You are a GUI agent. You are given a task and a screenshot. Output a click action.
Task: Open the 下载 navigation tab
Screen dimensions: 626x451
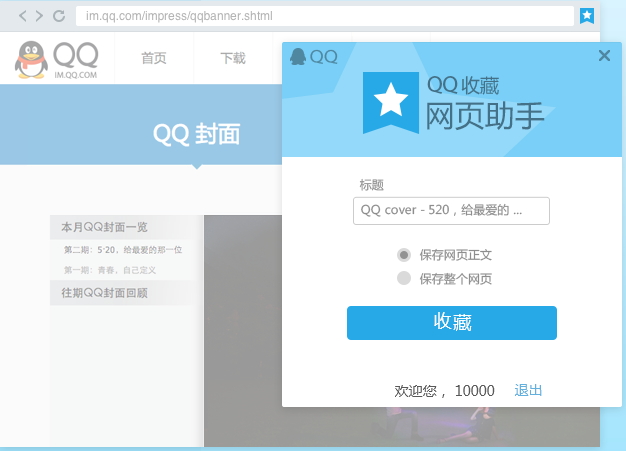[233, 58]
